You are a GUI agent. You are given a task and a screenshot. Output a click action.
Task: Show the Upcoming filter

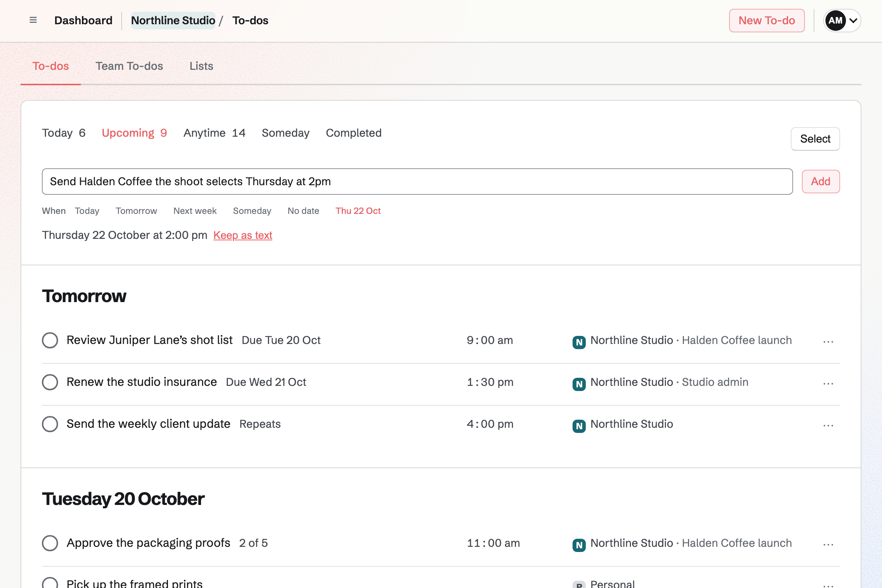point(134,133)
